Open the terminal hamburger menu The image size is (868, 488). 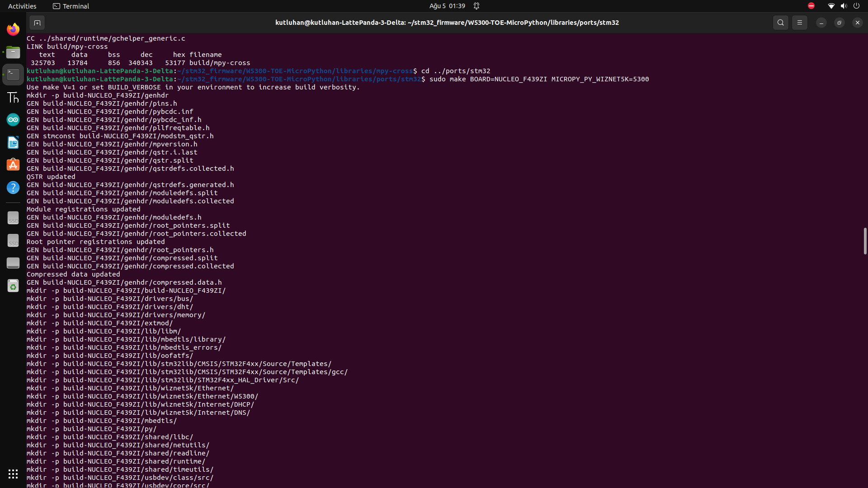click(800, 22)
